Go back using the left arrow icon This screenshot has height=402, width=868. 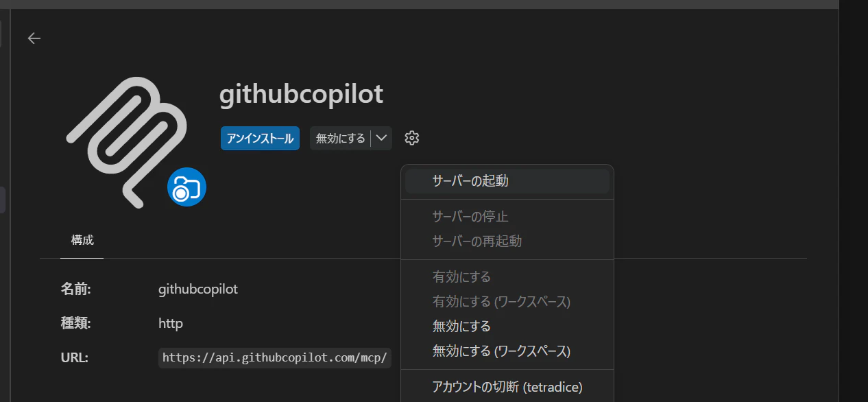click(34, 38)
